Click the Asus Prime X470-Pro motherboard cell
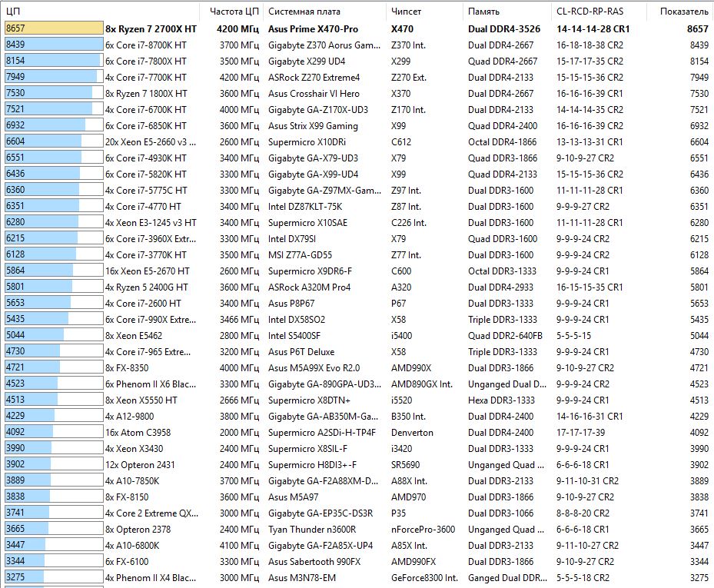Screen dimensions: 714x588 (313, 29)
